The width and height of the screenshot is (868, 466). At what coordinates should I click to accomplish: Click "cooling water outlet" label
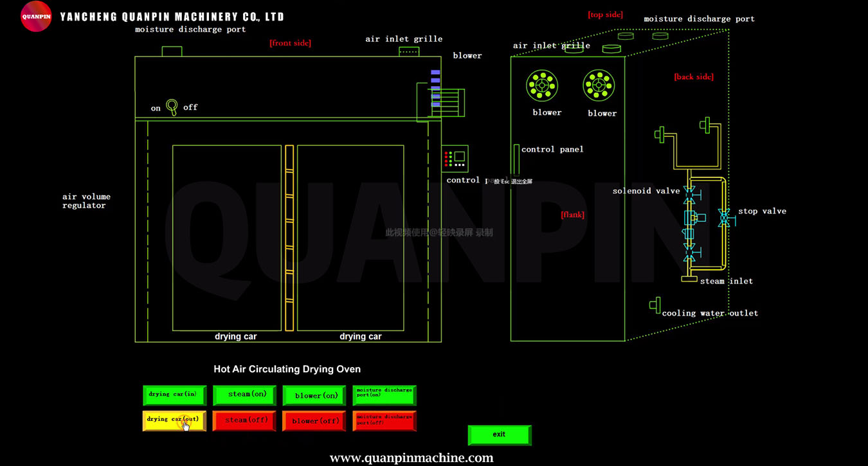pyautogui.click(x=710, y=313)
